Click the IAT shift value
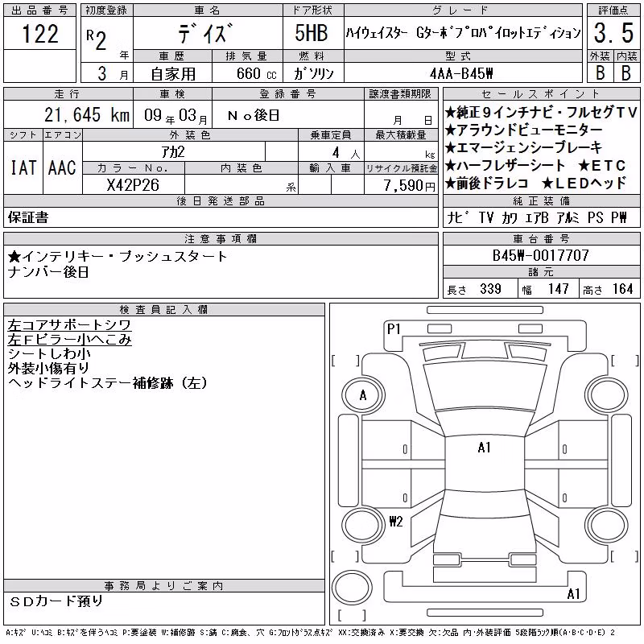This screenshot has width=644, height=644. tap(23, 167)
